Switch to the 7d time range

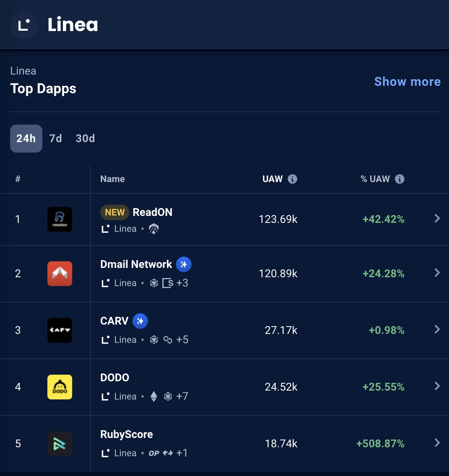pos(56,139)
